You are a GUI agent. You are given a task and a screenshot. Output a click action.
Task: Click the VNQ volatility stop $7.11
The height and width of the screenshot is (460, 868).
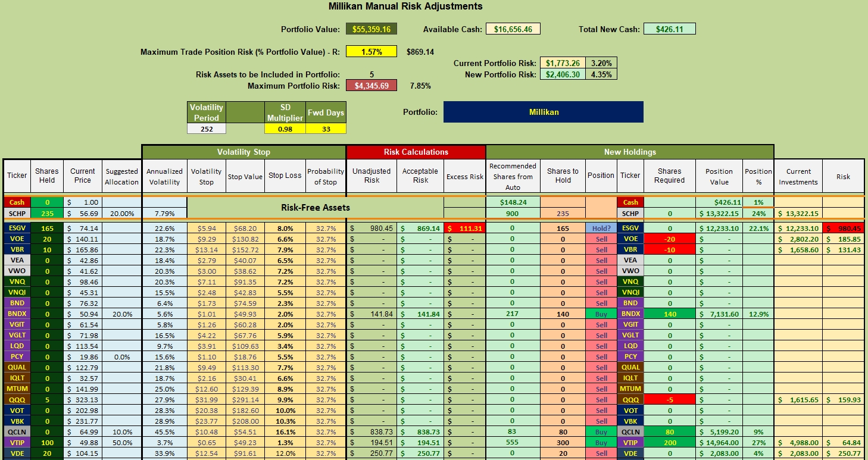[207, 281]
